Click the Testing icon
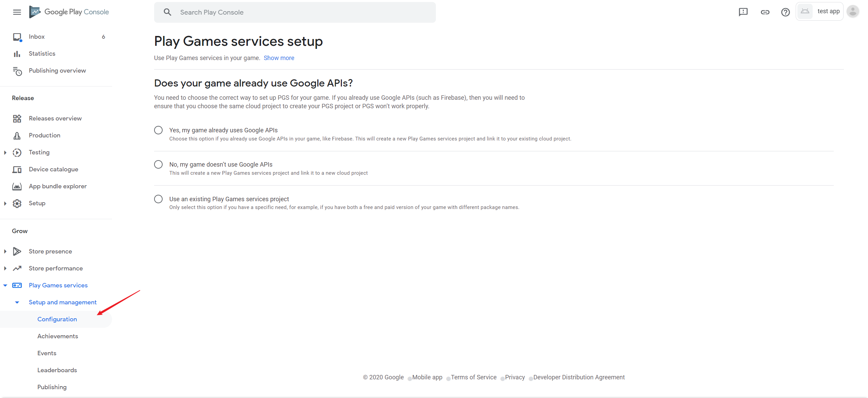Viewport: 868px width, 398px height. pyautogui.click(x=17, y=153)
